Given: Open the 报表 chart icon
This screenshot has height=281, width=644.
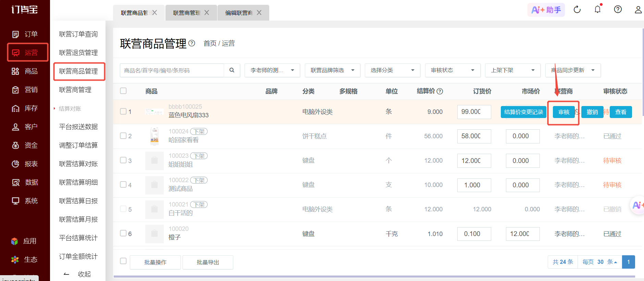Looking at the screenshot, I should (x=15, y=164).
